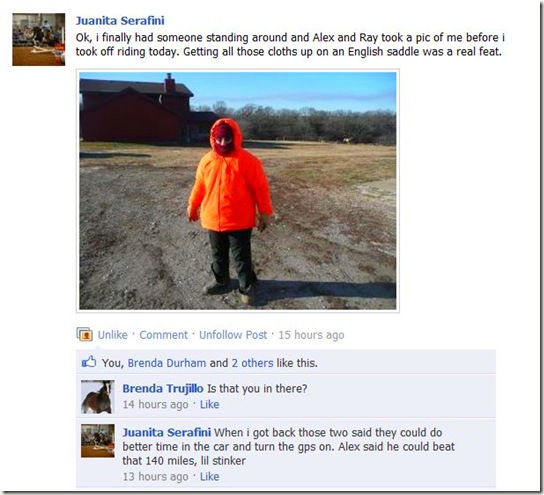Show the 2 others who liked
Image resolution: width=544 pixels, height=495 pixels.
click(253, 363)
